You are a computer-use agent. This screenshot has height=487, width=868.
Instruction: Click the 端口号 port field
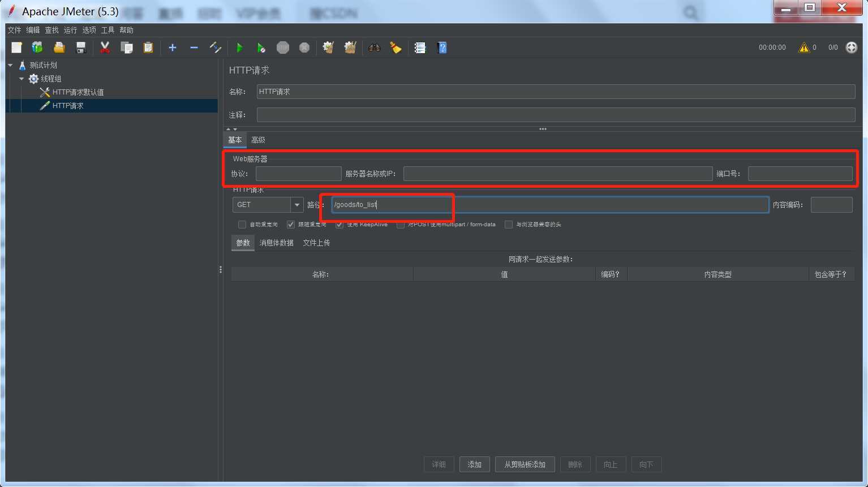(x=800, y=174)
